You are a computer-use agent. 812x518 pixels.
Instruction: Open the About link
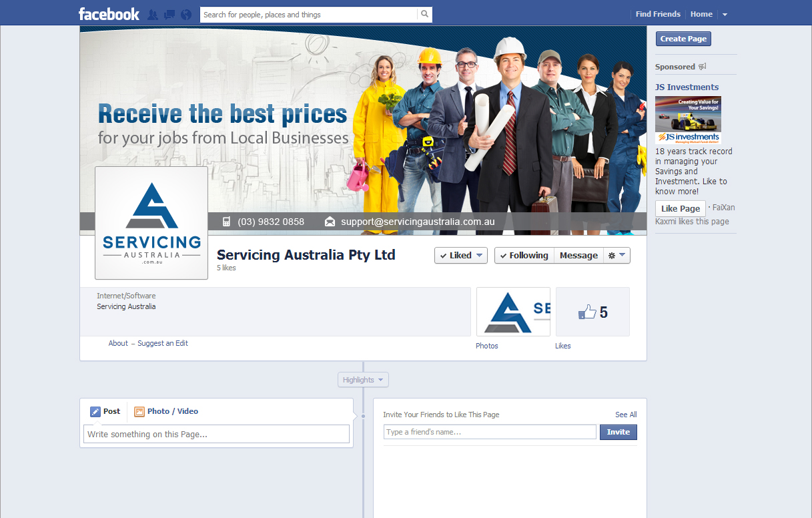(x=118, y=343)
